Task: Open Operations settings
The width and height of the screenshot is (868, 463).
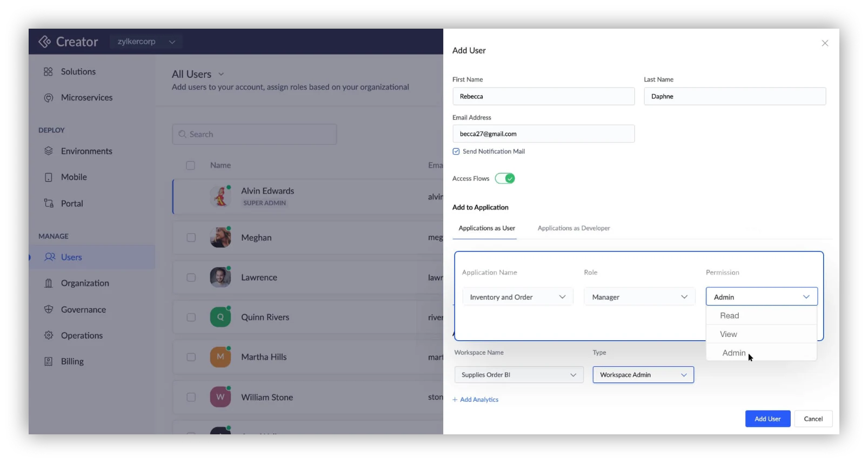Action: (82, 335)
